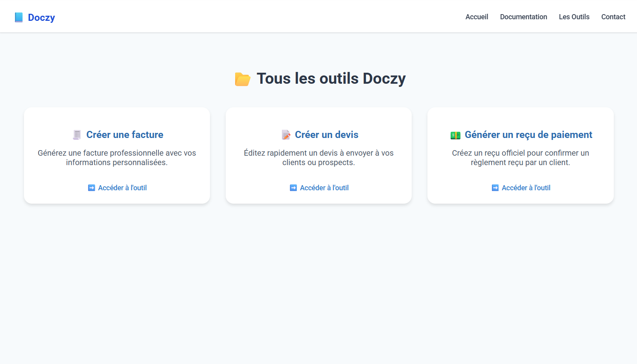
Task: Open the Documentation page
Action: click(x=523, y=17)
